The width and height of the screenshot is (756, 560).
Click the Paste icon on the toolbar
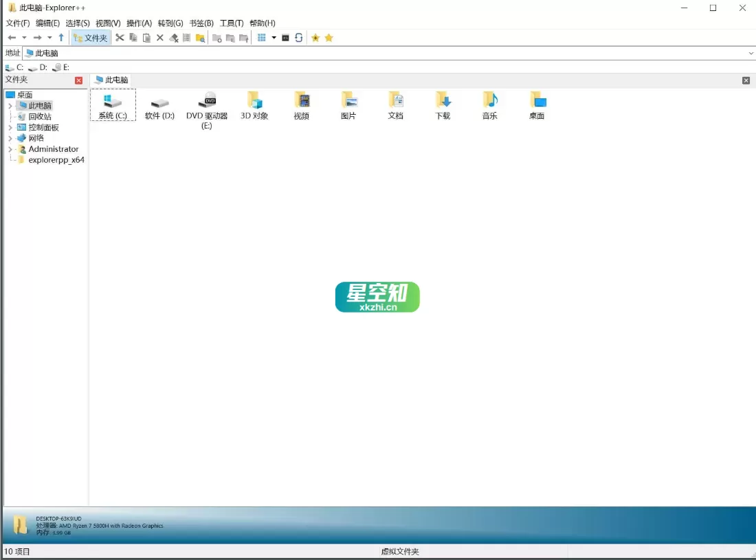[146, 38]
